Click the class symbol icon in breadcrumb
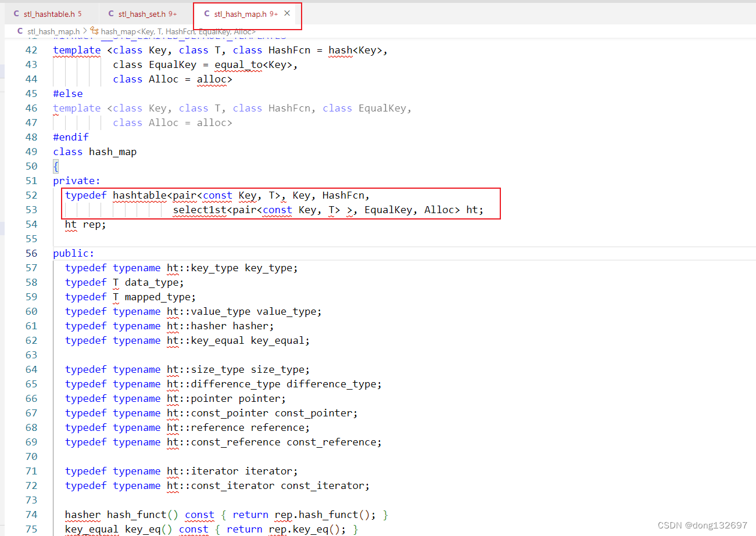This screenshot has height=536, width=756. pos(95,31)
